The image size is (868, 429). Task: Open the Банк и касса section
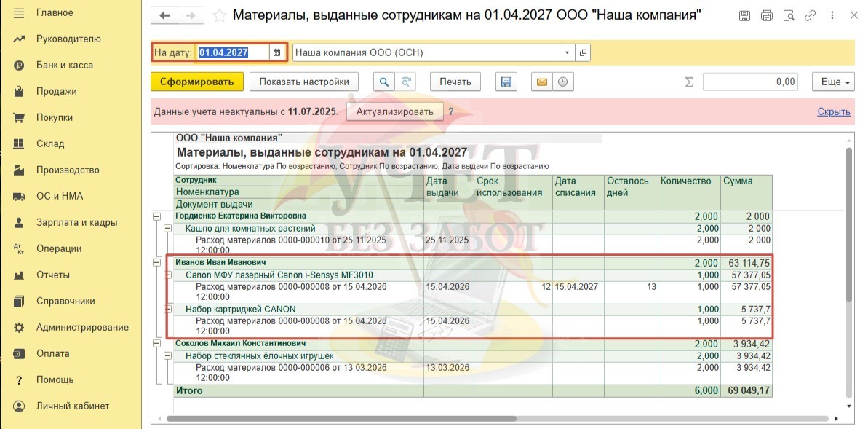tap(64, 65)
